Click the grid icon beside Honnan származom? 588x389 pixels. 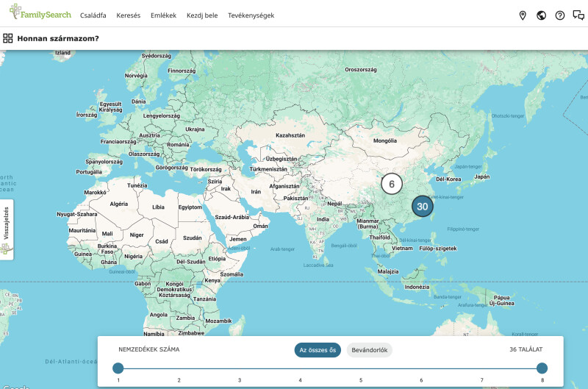(8, 38)
